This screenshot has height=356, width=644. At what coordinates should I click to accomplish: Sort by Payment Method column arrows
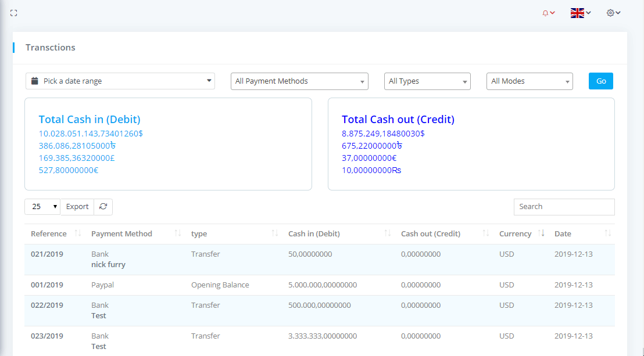(x=178, y=233)
